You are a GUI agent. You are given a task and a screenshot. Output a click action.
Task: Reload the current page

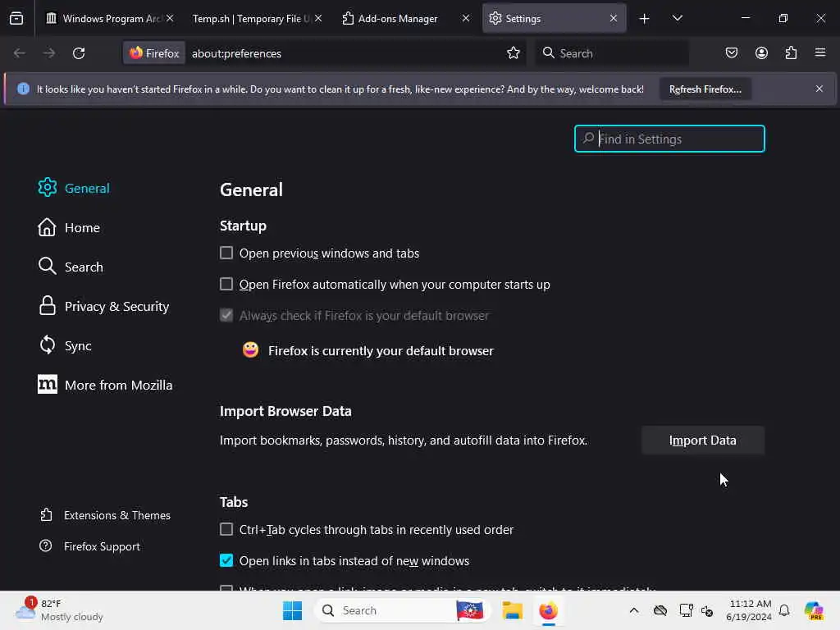coord(79,53)
